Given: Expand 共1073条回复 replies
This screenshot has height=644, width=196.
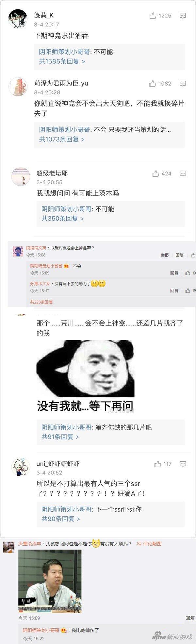Looking at the screenshot, I should (x=62, y=139).
